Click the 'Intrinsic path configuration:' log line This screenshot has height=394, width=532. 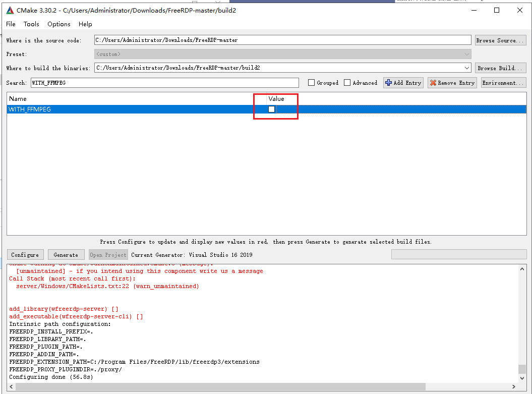click(60, 324)
